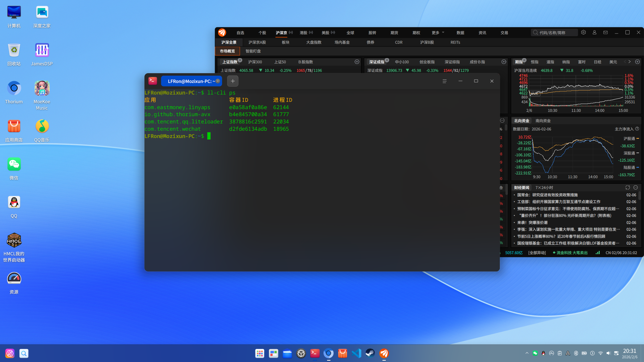Image resolution: width=644 pixels, height=362 pixels.
Task: Open terminal hamburger menu
Action: pos(445,81)
